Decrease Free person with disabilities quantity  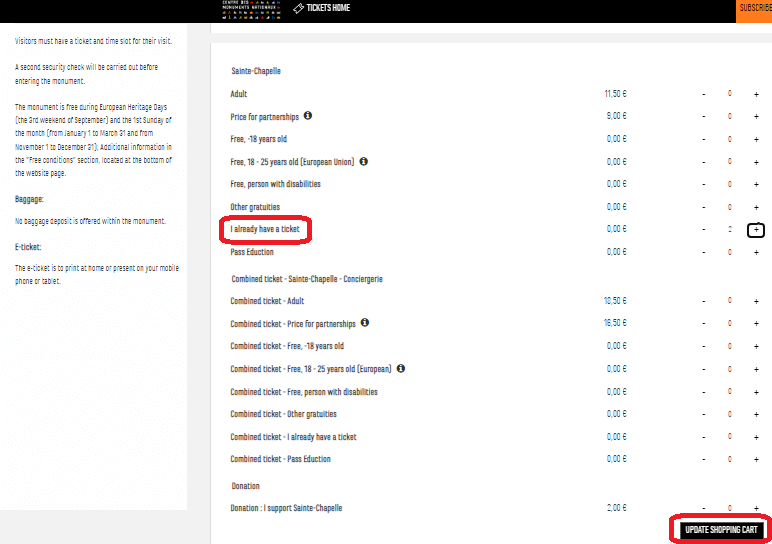pos(704,184)
